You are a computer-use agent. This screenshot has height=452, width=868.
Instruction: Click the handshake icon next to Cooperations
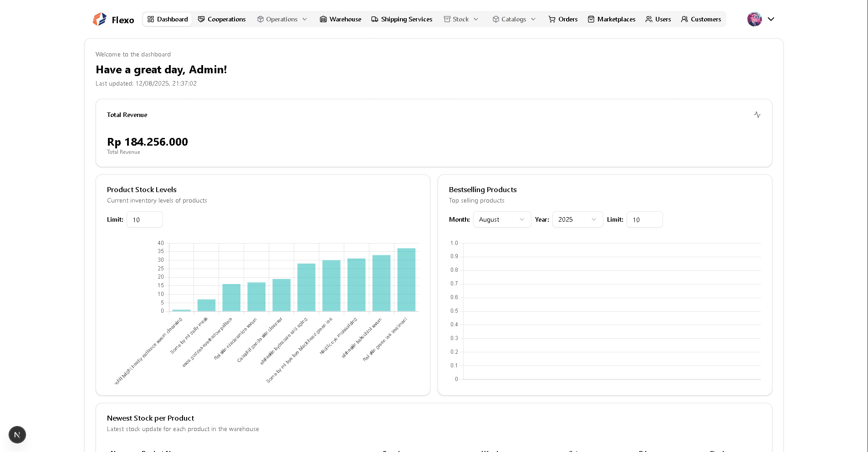pos(201,19)
